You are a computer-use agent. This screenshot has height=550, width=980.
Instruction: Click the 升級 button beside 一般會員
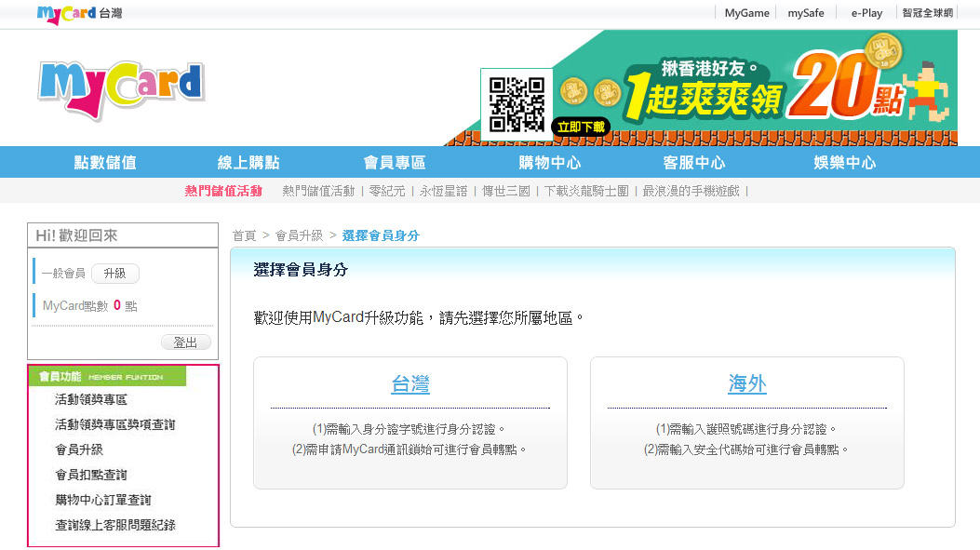pos(115,273)
